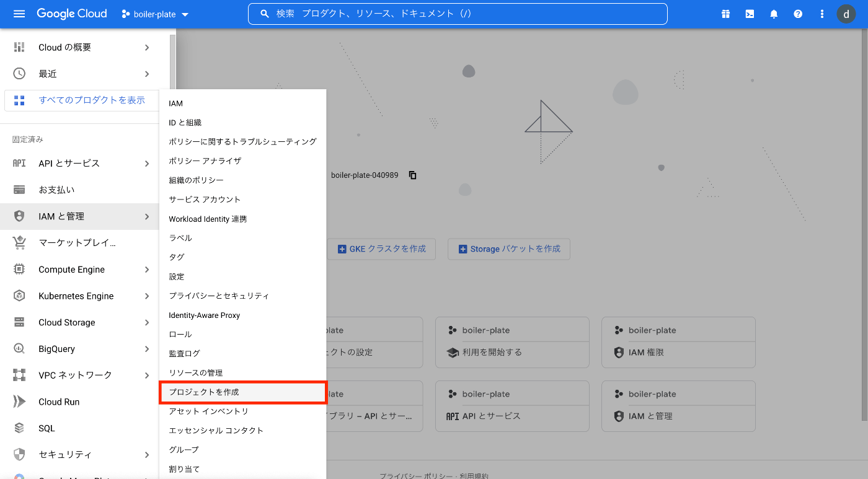
Task: Choose プロジェクトを作成 in the submenu
Action: [x=243, y=392]
